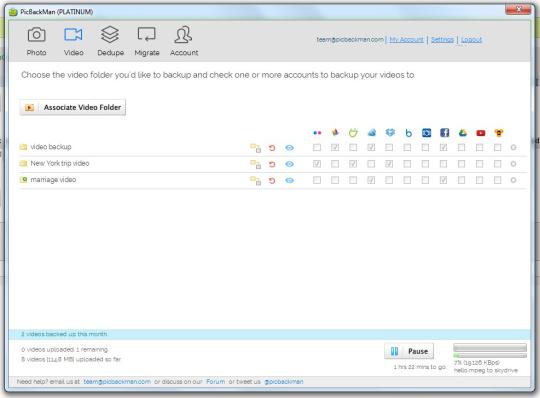The width and height of the screenshot is (540, 398).
Task: Pause the current upload
Action: (x=409, y=351)
